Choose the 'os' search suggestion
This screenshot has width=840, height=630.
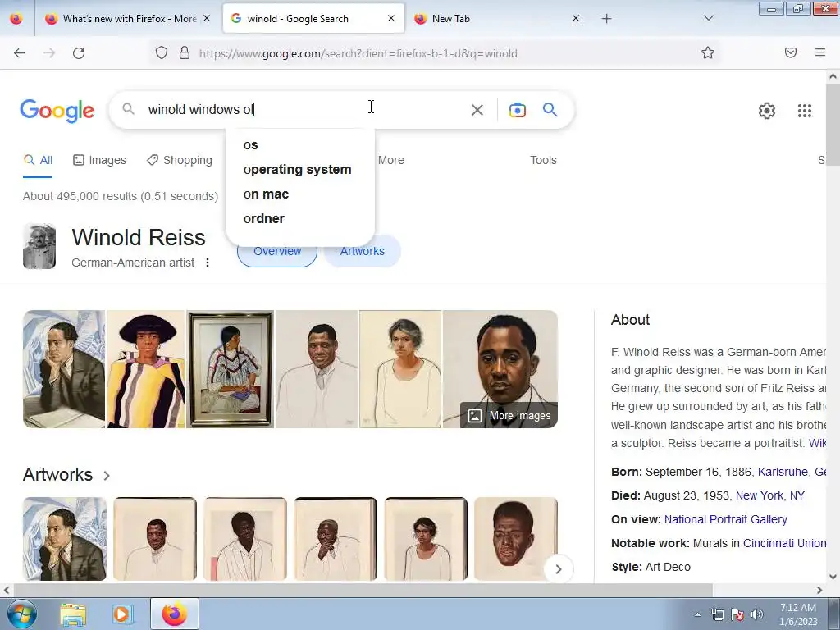pos(300,144)
